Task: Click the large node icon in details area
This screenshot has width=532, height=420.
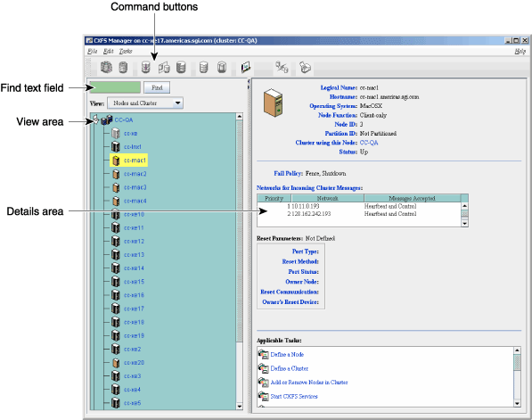Action: tap(273, 103)
